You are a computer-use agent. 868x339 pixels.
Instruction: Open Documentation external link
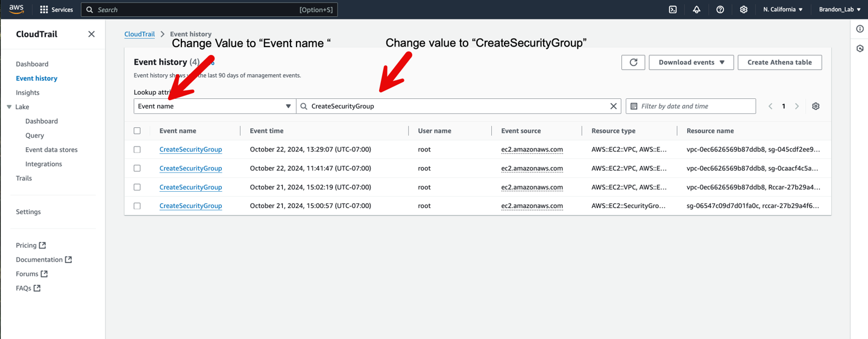[44, 259]
